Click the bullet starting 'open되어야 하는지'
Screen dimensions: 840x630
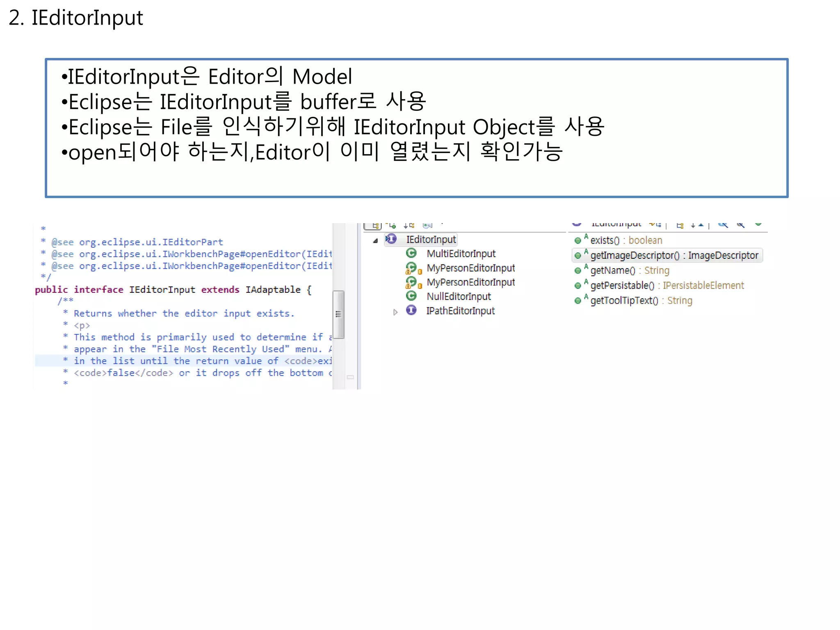coord(312,152)
